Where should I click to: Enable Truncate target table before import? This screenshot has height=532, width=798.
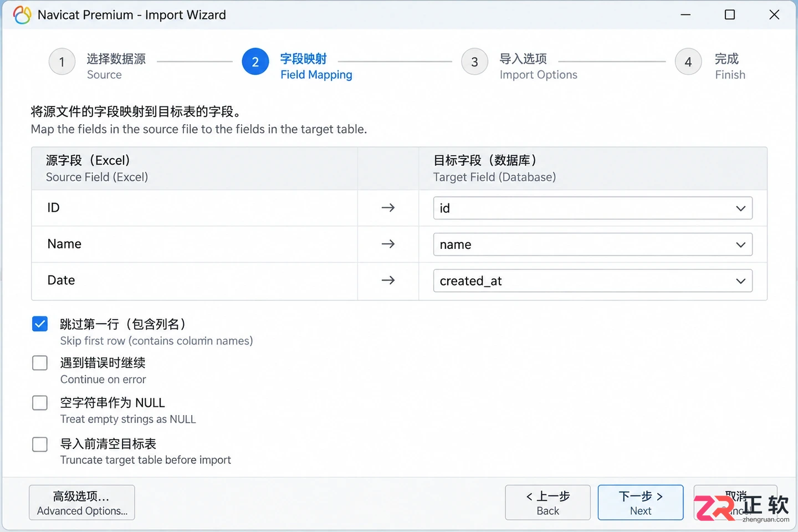pyautogui.click(x=40, y=444)
